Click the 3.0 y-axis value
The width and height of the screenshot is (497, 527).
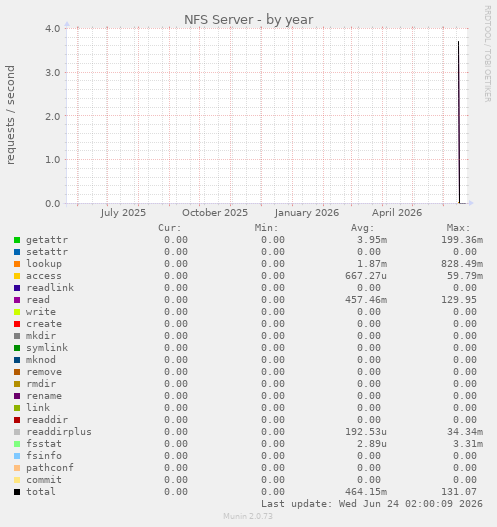pyautogui.click(x=53, y=73)
